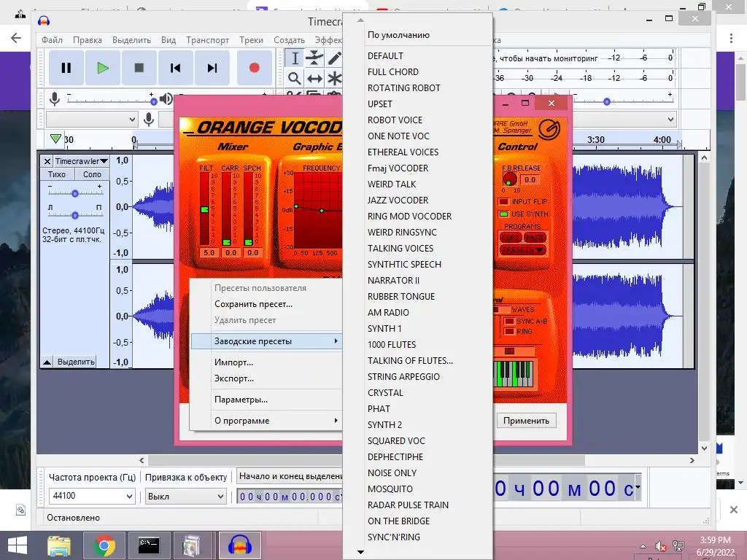Viewport: 747px width, 560px height.
Task: Solo the track with Соло button
Action: coord(92,174)
